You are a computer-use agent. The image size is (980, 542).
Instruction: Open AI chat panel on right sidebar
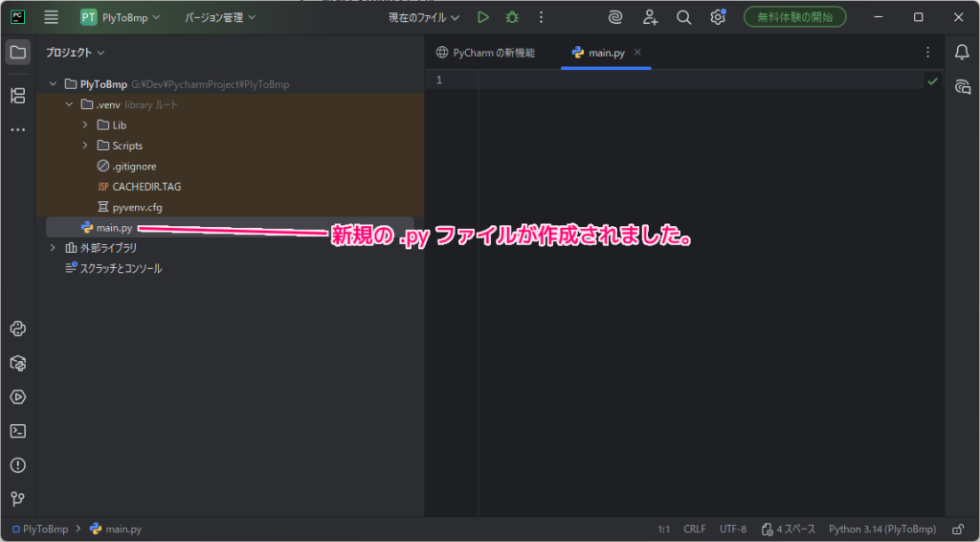pyautogui.click(x=962, y=87)
